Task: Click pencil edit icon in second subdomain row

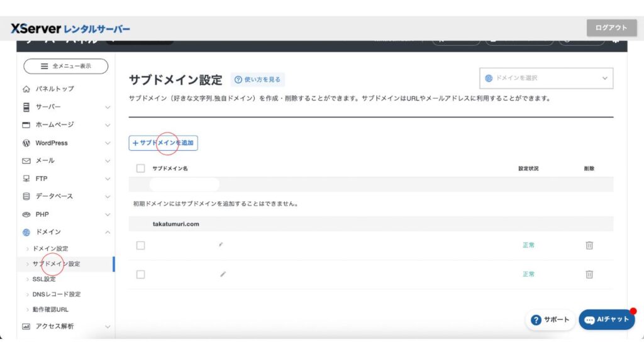Action: 223,274
